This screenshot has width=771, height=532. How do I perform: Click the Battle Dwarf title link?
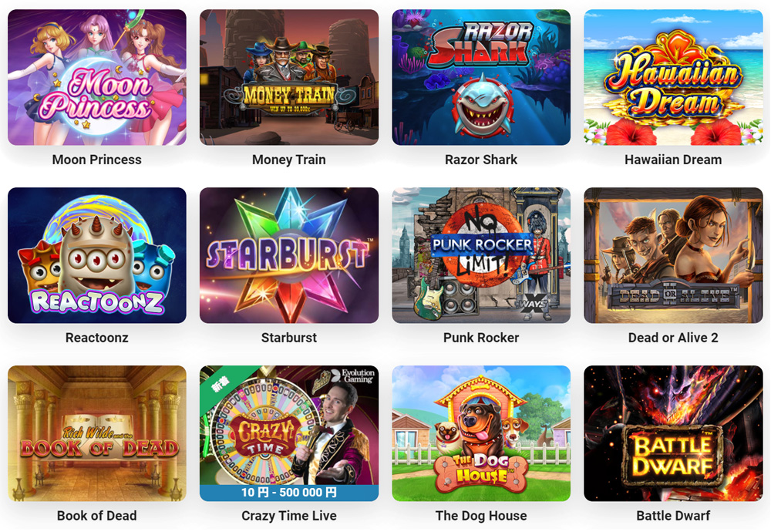pos(673,516)
